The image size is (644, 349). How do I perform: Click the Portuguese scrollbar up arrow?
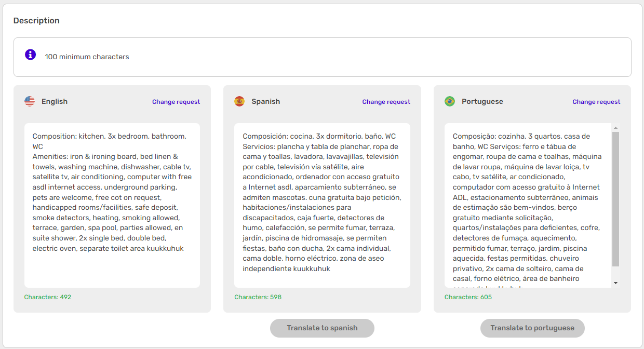click(615, 128)
